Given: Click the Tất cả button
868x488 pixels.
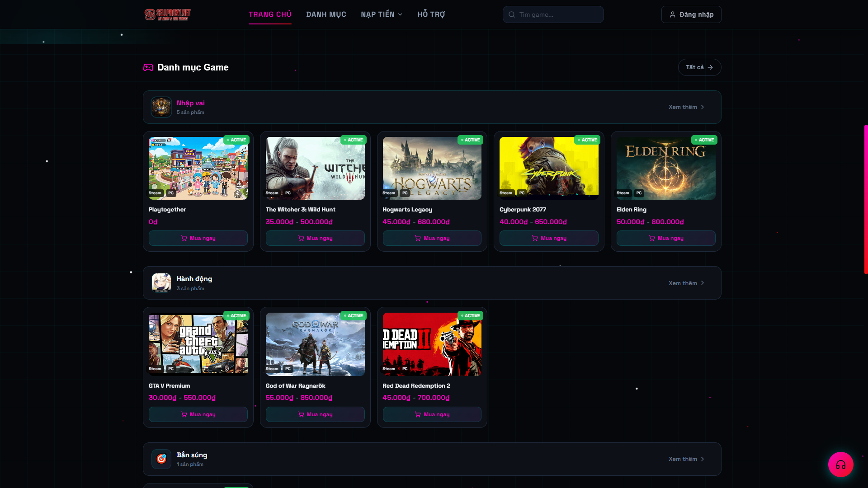Looking at the screenshot, I should click(699, 67).
